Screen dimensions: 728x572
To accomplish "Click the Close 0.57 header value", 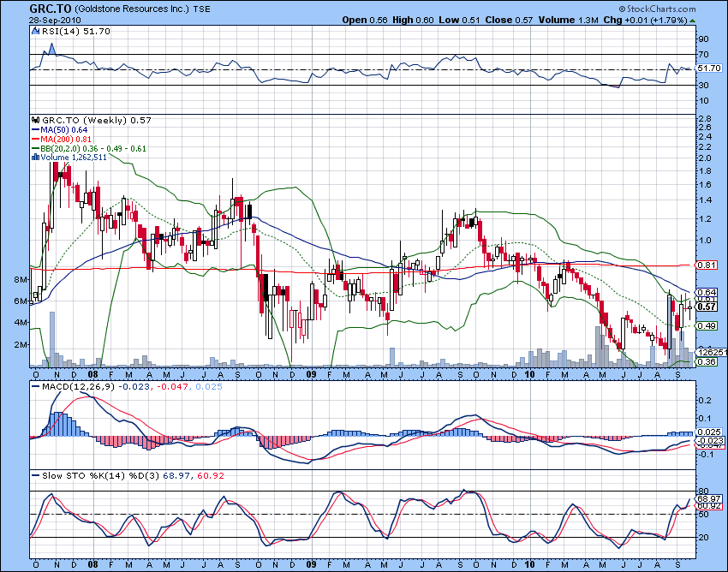I will [509, 20].
